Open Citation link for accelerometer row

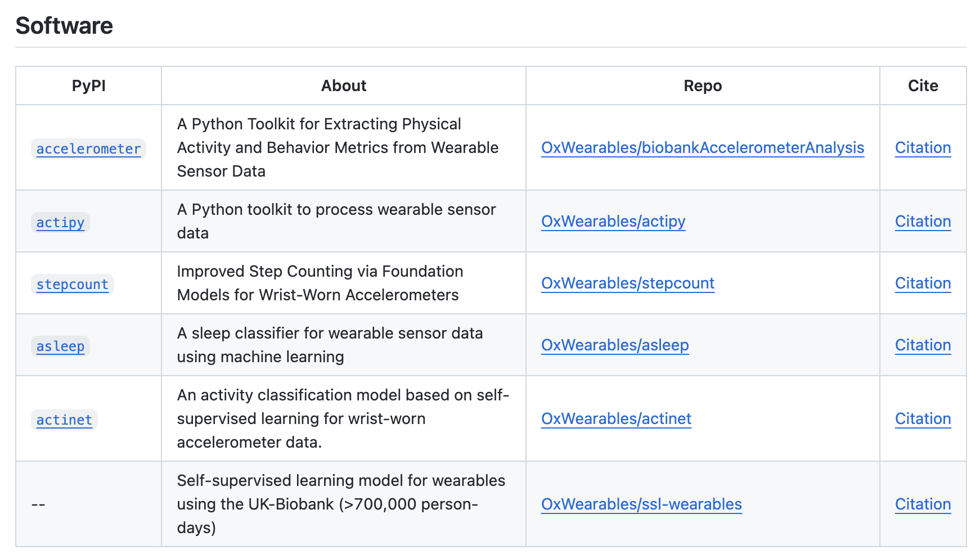point(923,148)
